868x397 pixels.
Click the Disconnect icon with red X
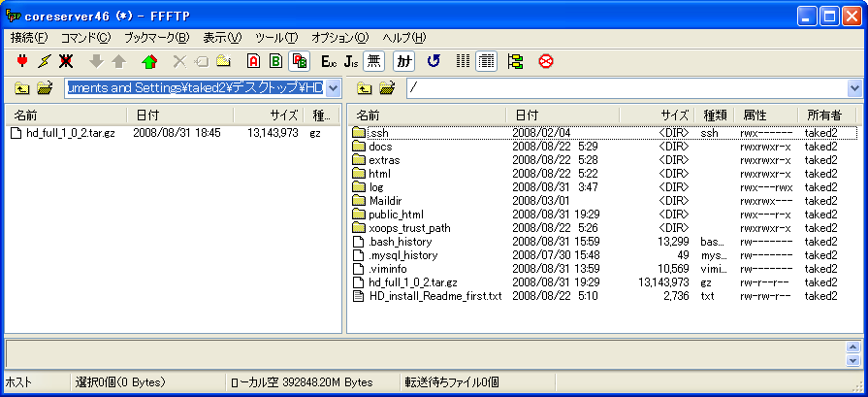[66, 61]
